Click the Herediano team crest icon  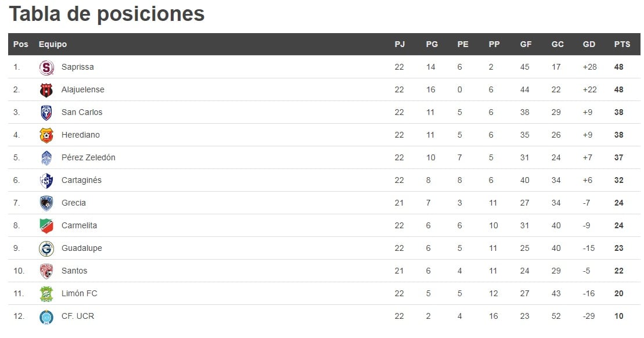(x=46, y=135)
